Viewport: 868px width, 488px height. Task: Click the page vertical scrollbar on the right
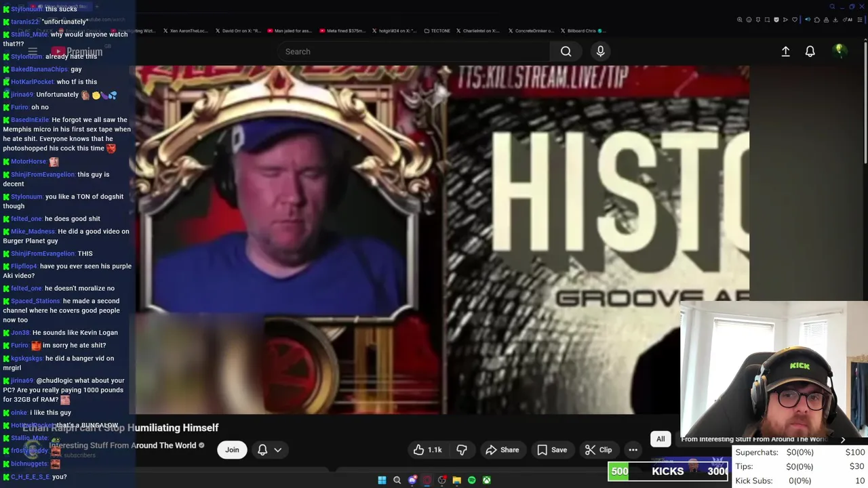tap(865, 102)
